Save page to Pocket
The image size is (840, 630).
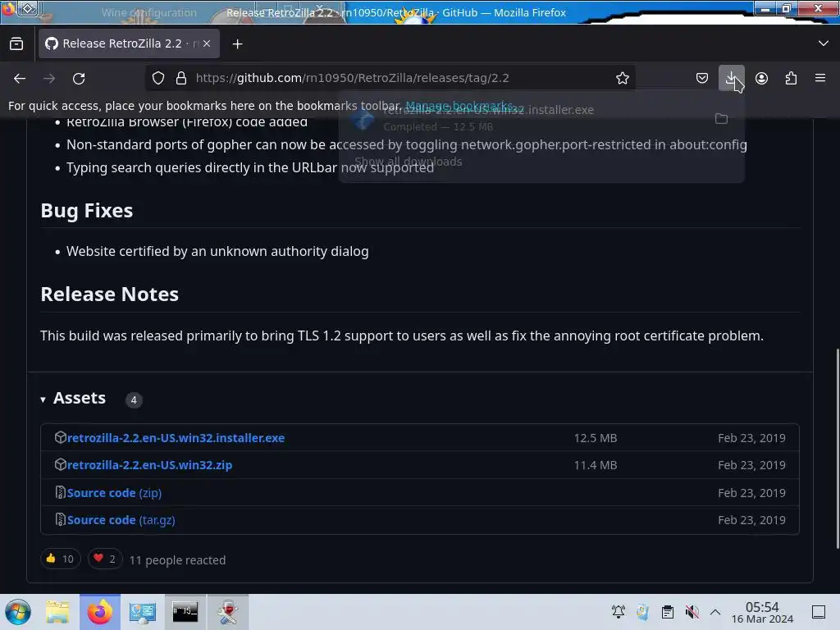coord(702,78)
